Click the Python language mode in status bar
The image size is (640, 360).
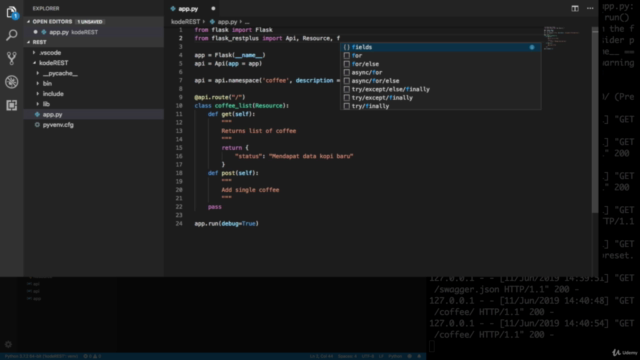click(395, 356)
